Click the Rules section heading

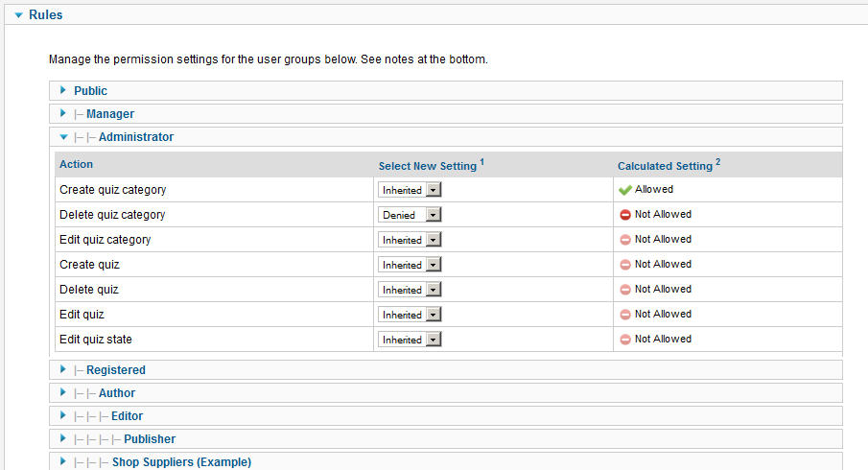(45, 15)
